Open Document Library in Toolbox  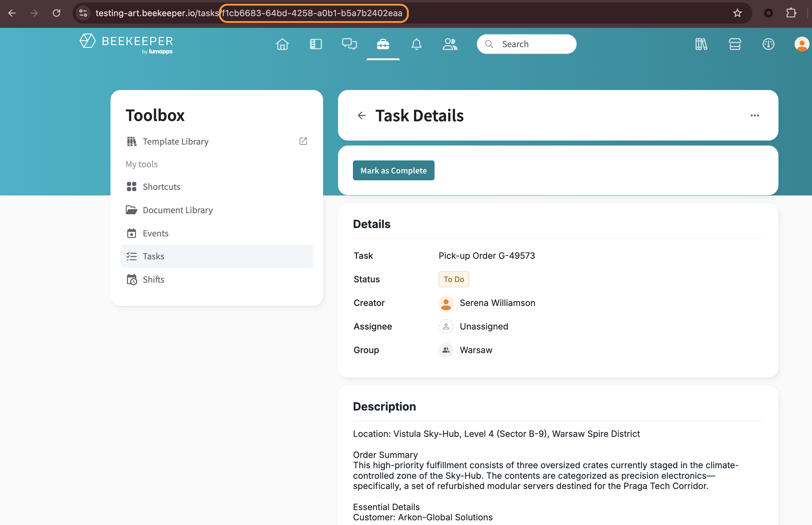pos(217,210)
